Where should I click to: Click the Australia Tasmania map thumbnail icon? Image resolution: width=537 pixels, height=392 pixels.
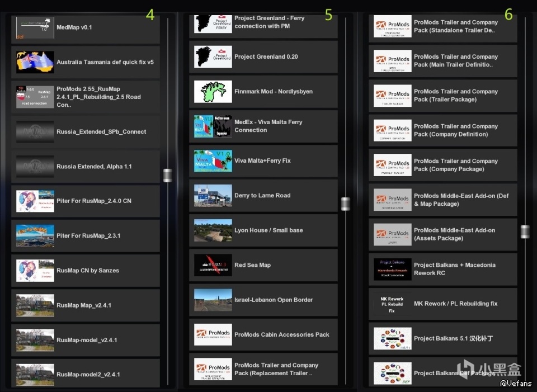pos(35,62)
